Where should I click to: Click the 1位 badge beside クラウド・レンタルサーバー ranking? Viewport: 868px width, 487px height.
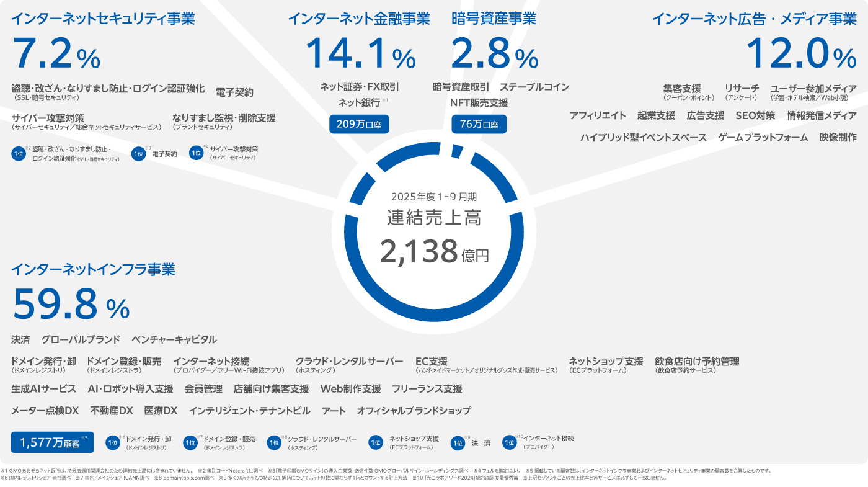tap(273, 442)
